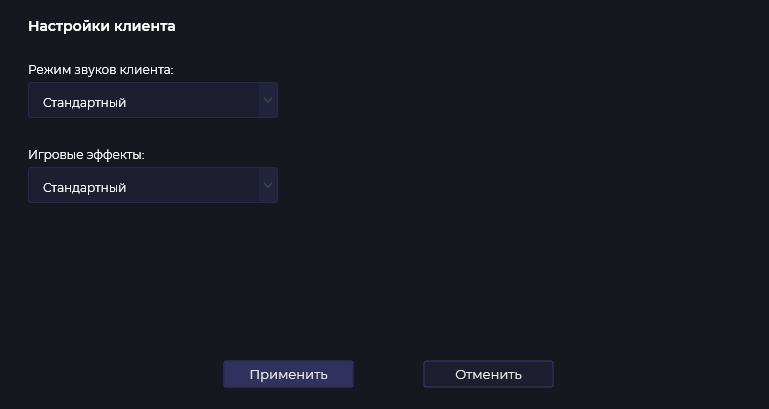Select the Настройки клиента heading
The height and width of the screenshot is (409, 769).
tap(102, 27)
